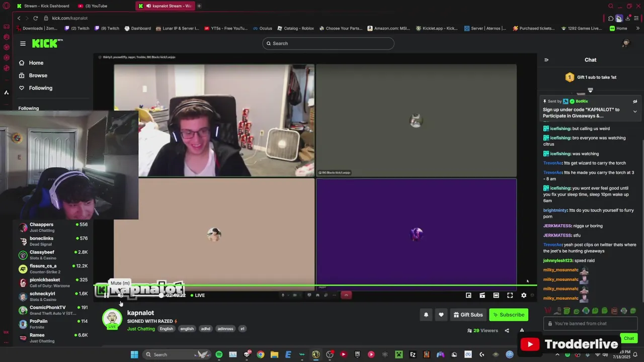
Task: Enable picture-in-picture mini player
Action: [x=468, y=295]
